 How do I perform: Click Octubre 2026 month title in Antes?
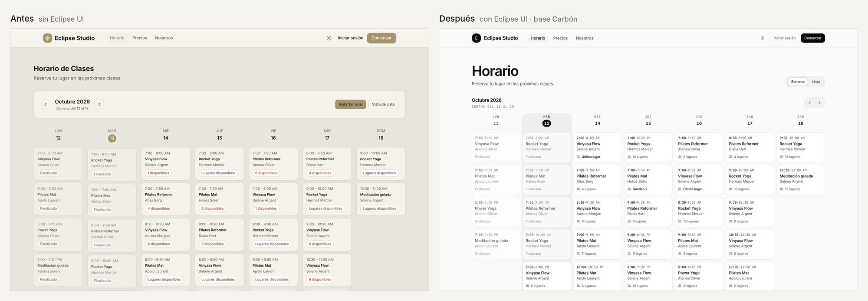(x=72, y=102)
